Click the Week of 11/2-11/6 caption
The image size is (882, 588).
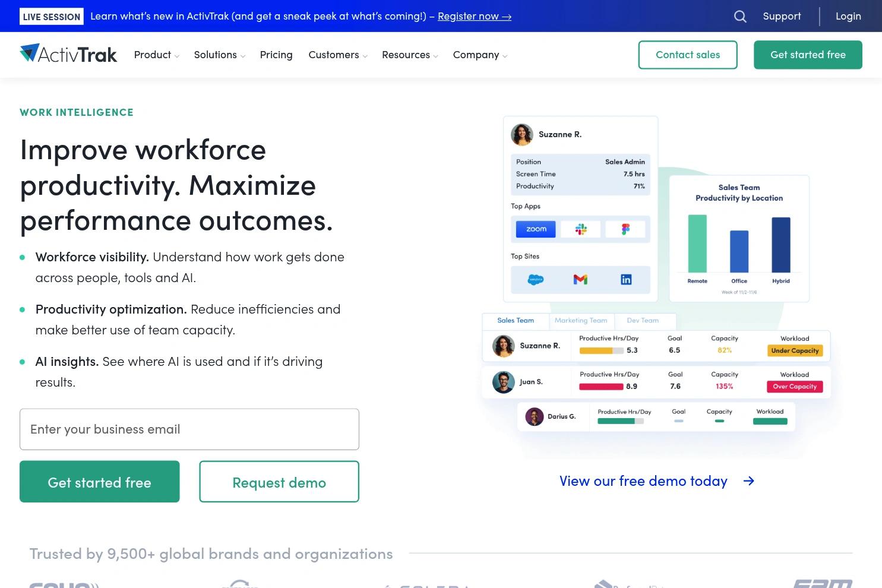tap(739, 292)
